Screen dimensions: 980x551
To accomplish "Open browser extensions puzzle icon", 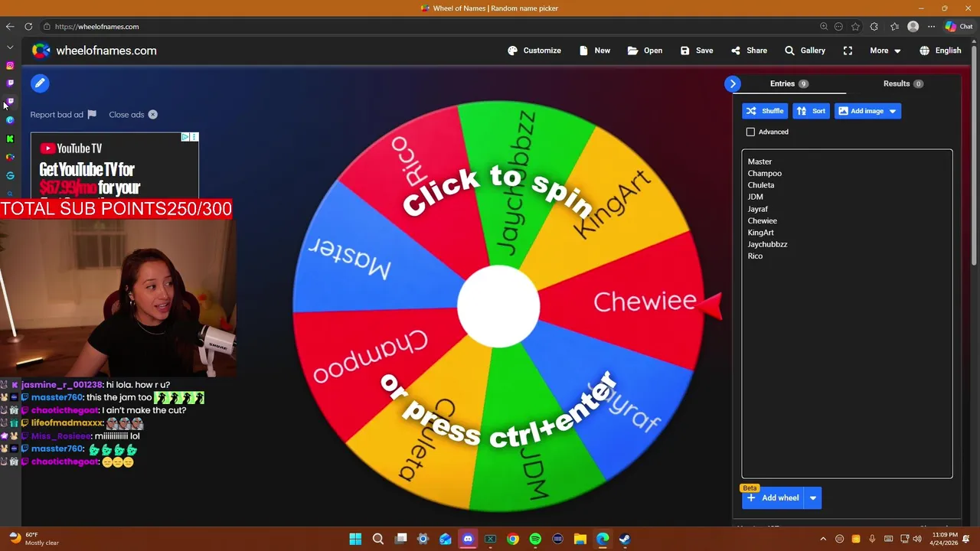I will tap(874, 27).
